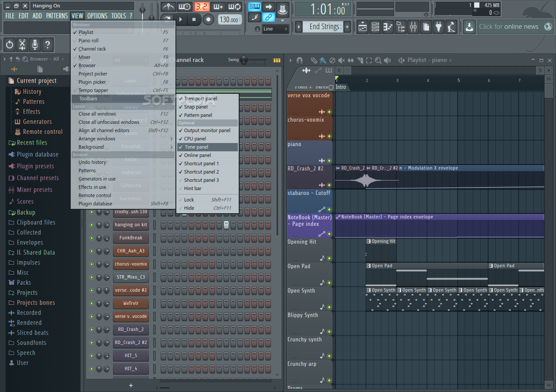Select the playlist mute speaker tool
Image resolution: width=556 pixels, height=392 pixels.
[x=341, y=60]
